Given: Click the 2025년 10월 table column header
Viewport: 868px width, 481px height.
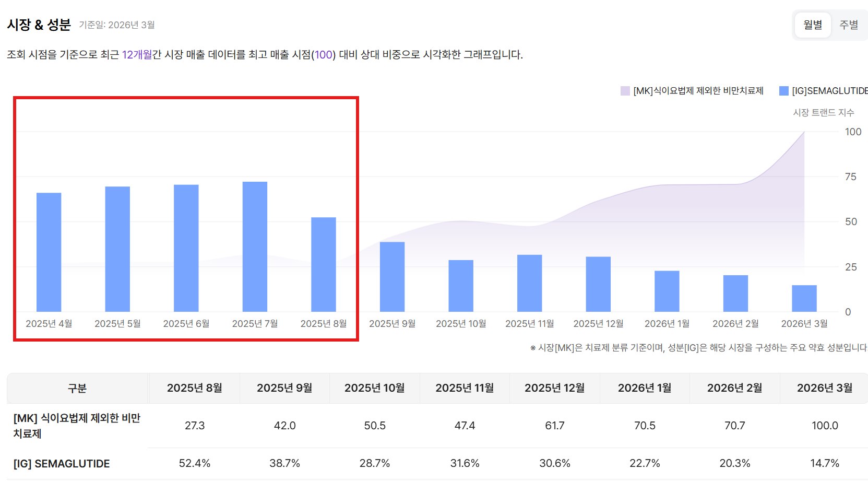Looking at the screenshot, I should click(x=374, y=388).
